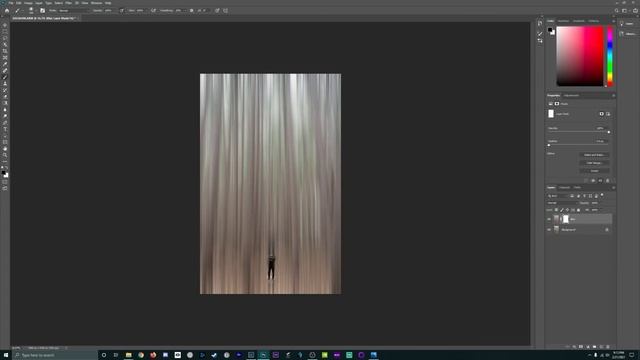Click the rainbow hue slider in Color panel
The height and width of the screenshot is (360, 640).
click(610, 56)
